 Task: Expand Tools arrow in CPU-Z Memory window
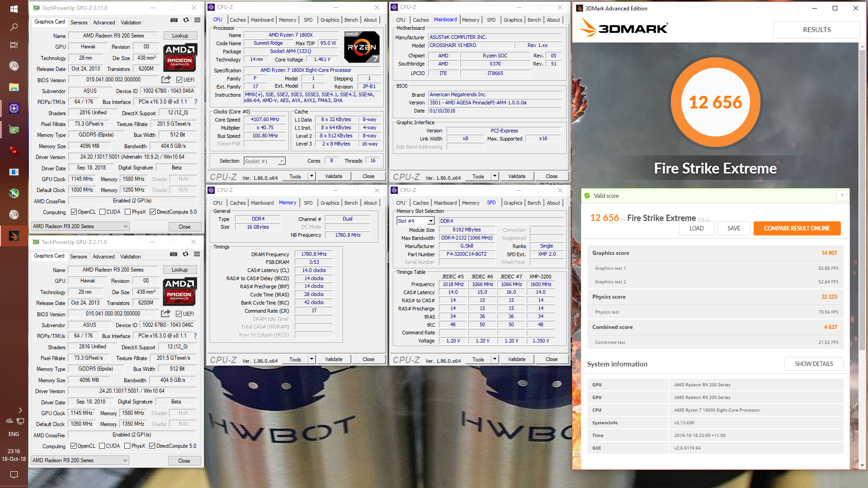coord(311,359)
